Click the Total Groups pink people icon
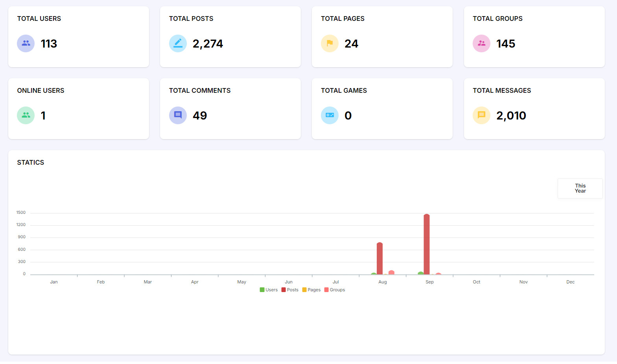The width and height of the screenshot is (617, 364). (x=481, y=43)
